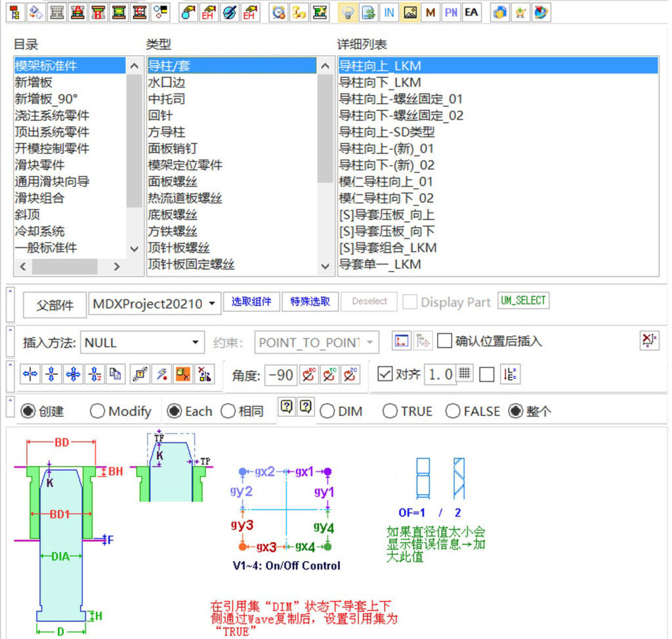Click the picture image toolbar icon
Screen dimensions: 672x639
(409, 12)
